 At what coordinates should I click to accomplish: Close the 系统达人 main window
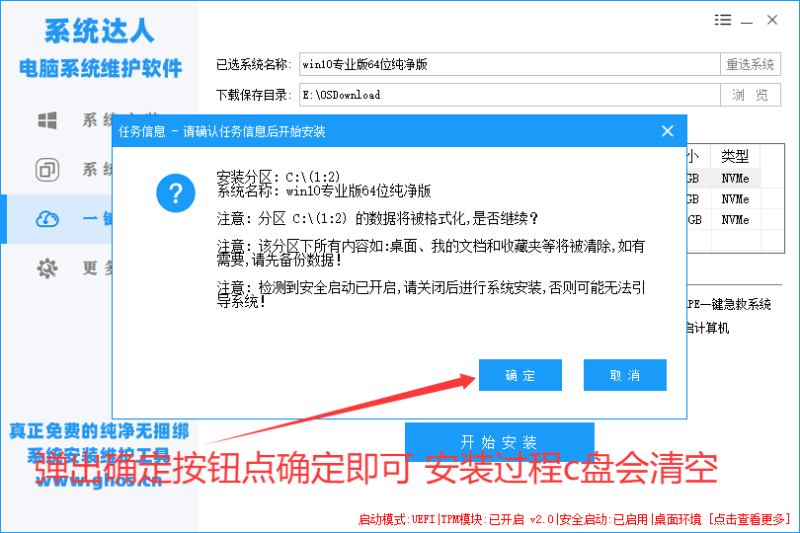tap(772, 20)
